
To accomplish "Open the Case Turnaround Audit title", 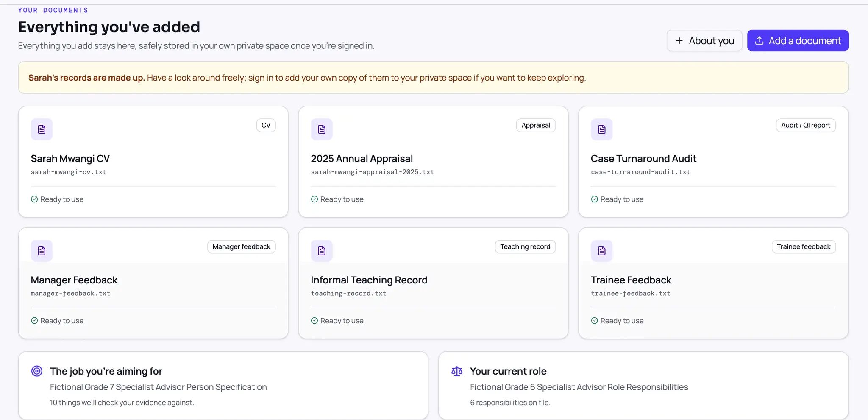I will coord(644,159).
